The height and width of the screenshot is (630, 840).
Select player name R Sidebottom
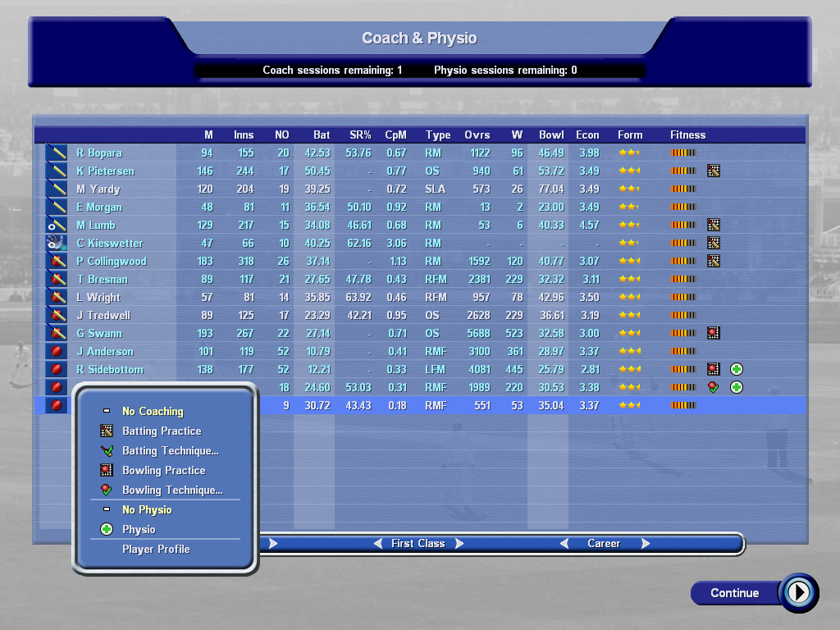click(110, 370)
